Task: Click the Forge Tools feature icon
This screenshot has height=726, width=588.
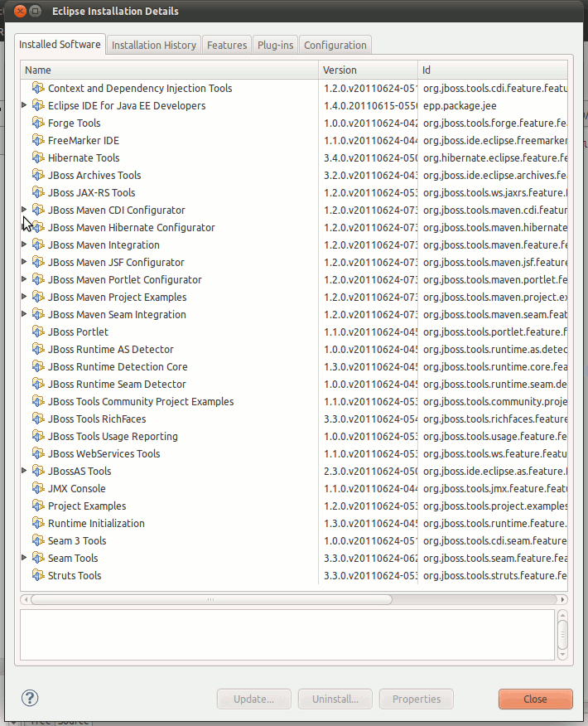Action: 38,123
